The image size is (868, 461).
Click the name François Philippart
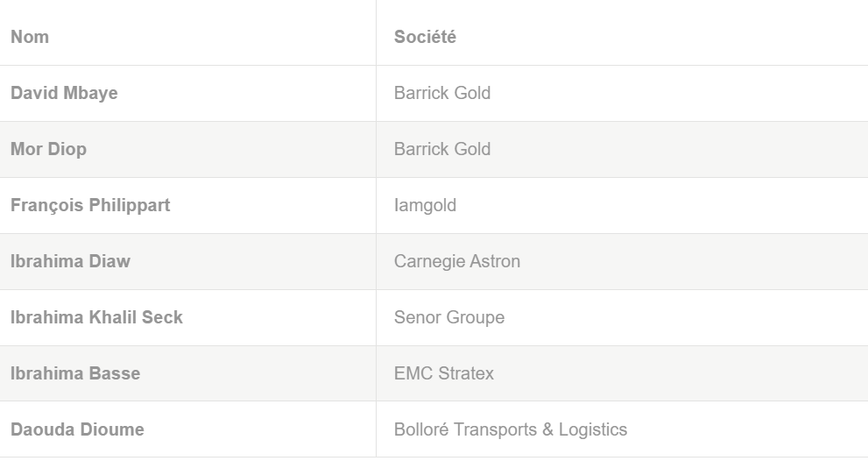(x=90, y=205)
